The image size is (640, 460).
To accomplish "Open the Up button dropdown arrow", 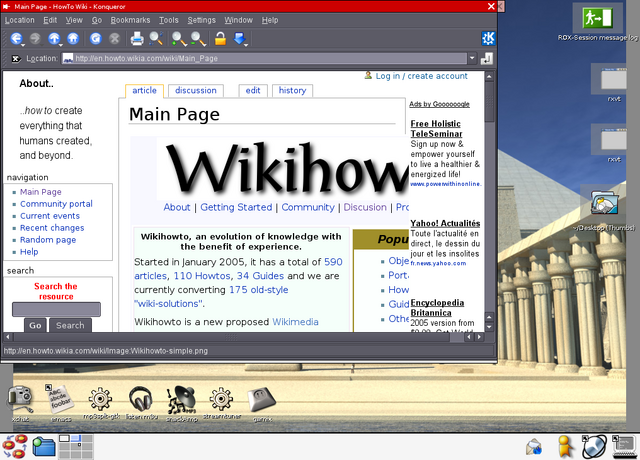I will (61, 44).
